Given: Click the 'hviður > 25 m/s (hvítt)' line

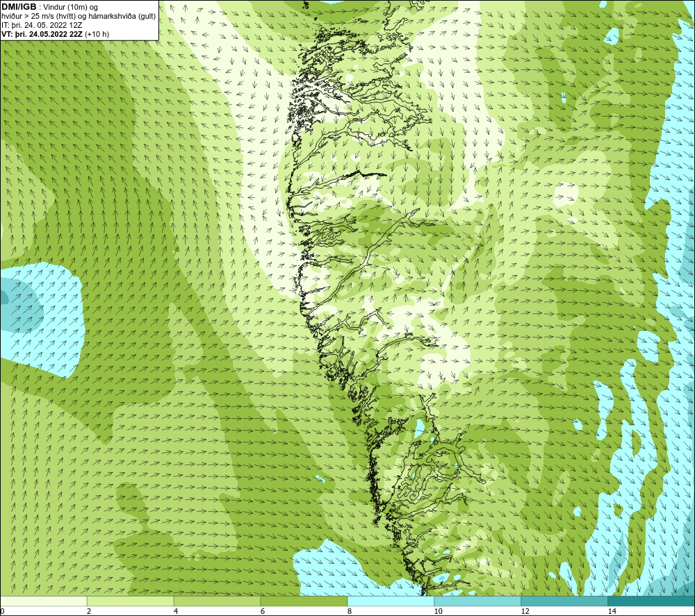Looking at the screenshot, I should [x=38, y=17].
